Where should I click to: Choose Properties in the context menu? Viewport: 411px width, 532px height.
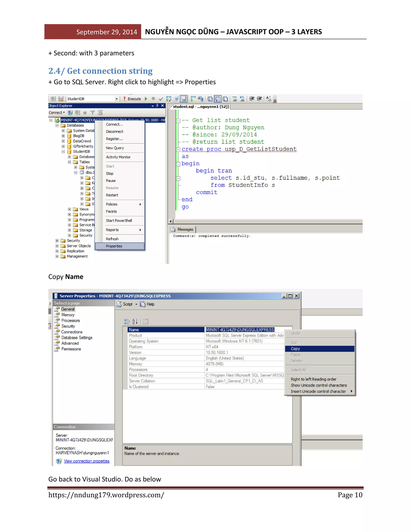(x=114, y=246)
